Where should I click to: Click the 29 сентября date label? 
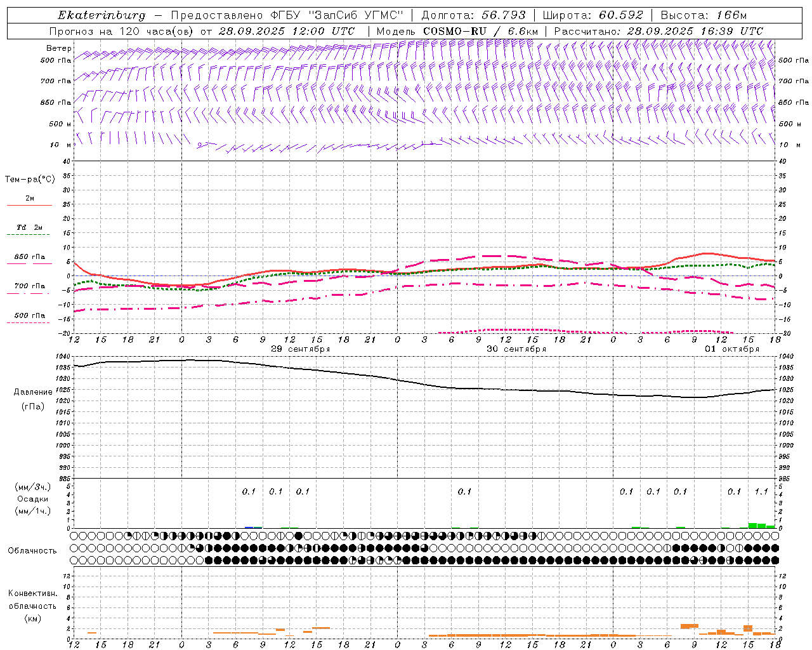tap(301, 349)
